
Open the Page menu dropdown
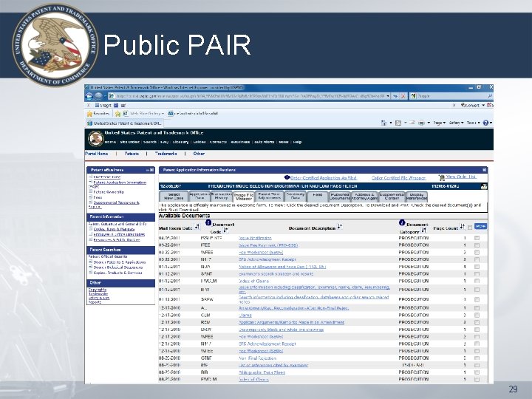pos(439,123)
